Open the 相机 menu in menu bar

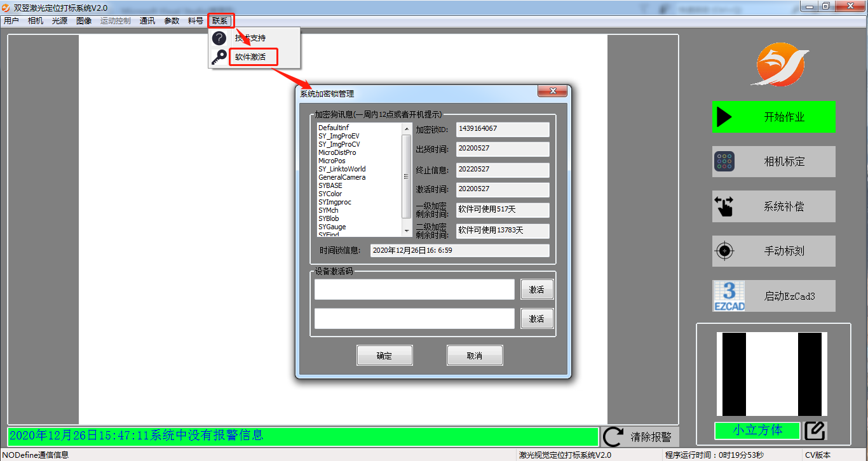[x=36, y=21]
